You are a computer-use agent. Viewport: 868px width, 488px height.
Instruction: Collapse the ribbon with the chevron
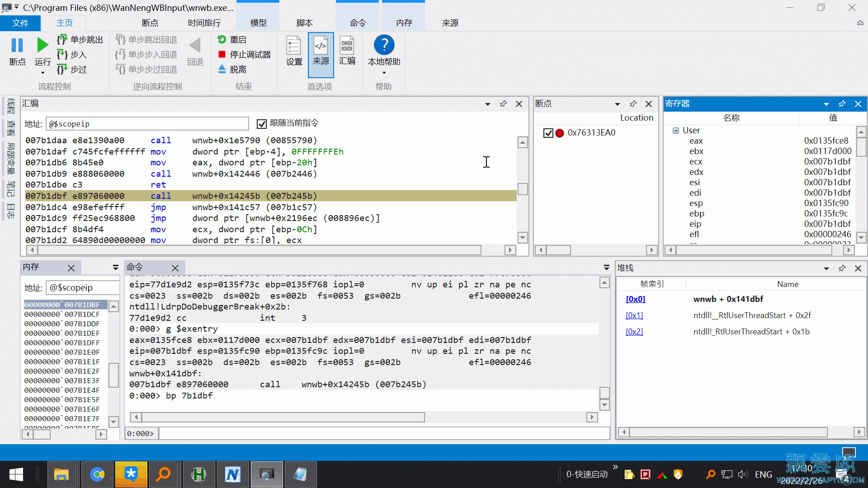coord(860,23)
